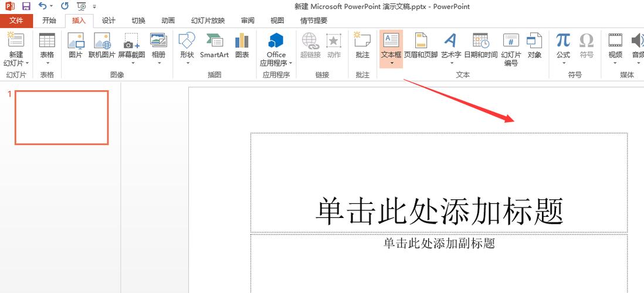Click the 公式 pi icon
Viewport: 644px width, 293px height.
click(563, 40)
